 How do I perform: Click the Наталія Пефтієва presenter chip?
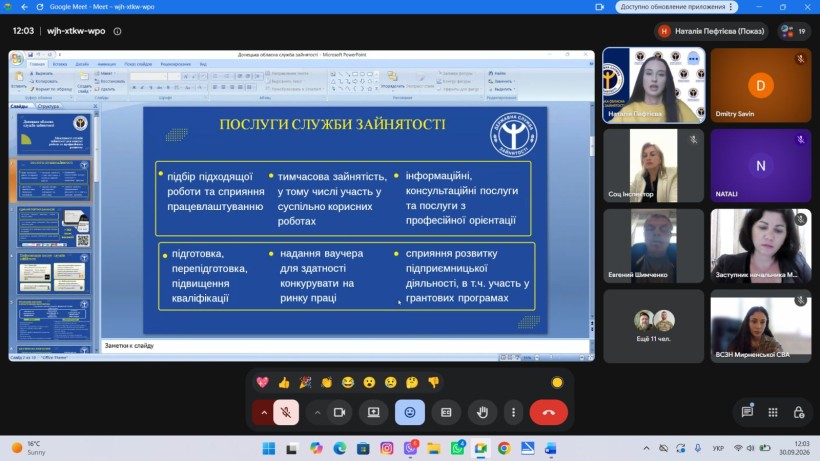(x=712, y=31)
